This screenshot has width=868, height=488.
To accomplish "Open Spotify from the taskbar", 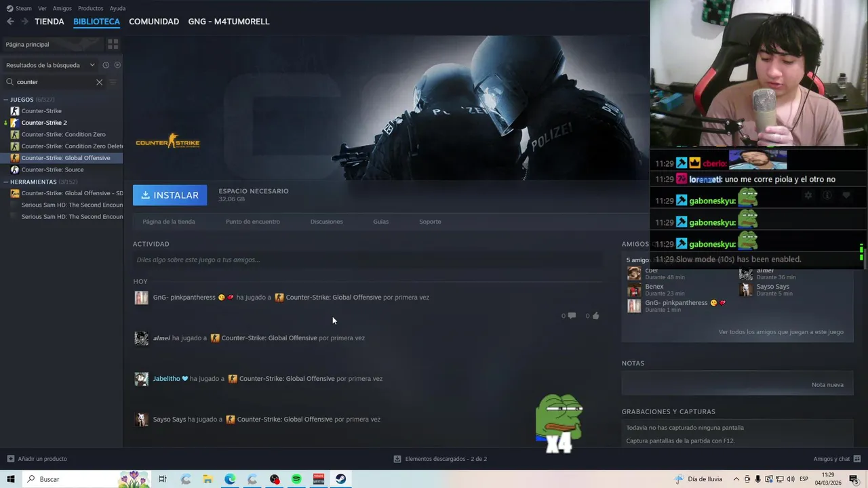I will 296,479.
